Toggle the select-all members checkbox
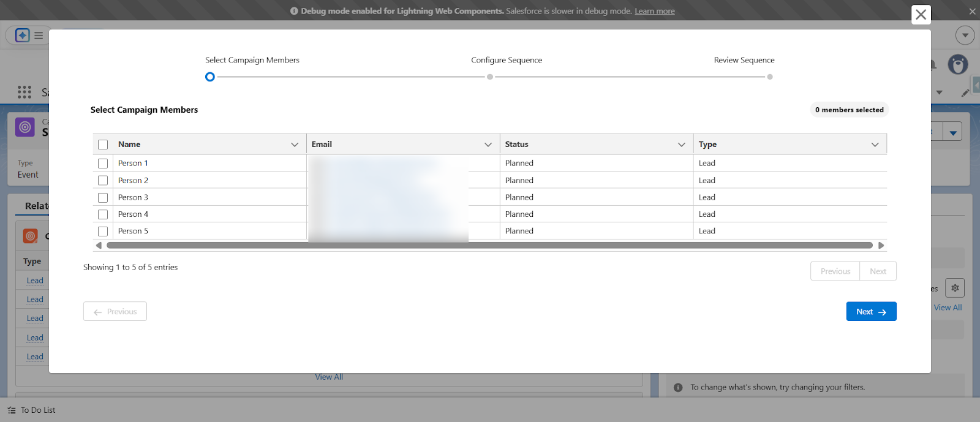 [103, 145]
